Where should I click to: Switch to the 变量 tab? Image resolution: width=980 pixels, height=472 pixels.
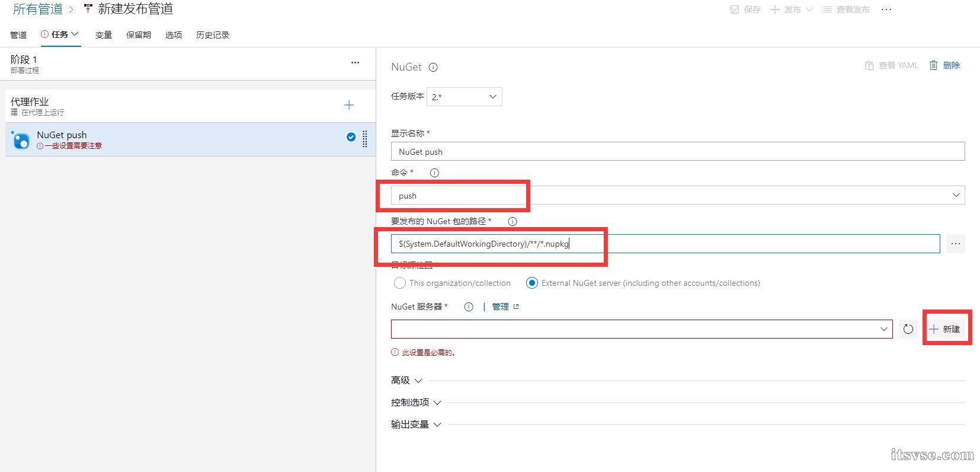coord(104,35)
